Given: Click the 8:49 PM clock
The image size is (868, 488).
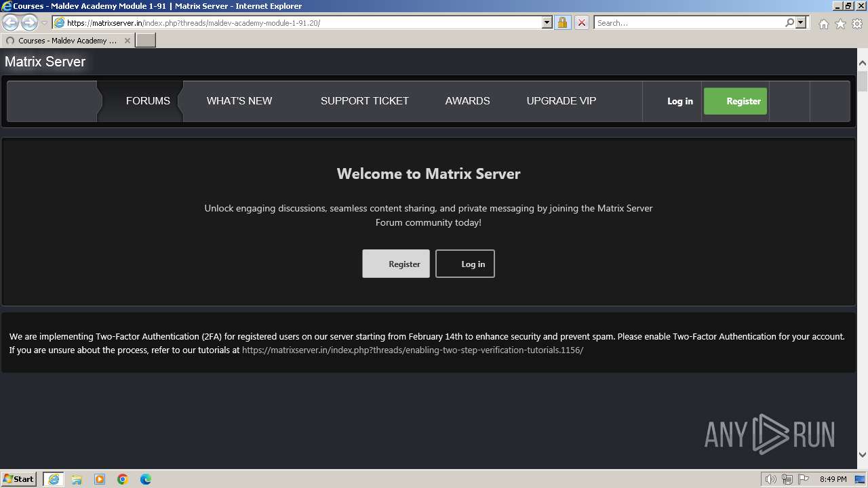Looking at the screenshot, I should 833,479.
